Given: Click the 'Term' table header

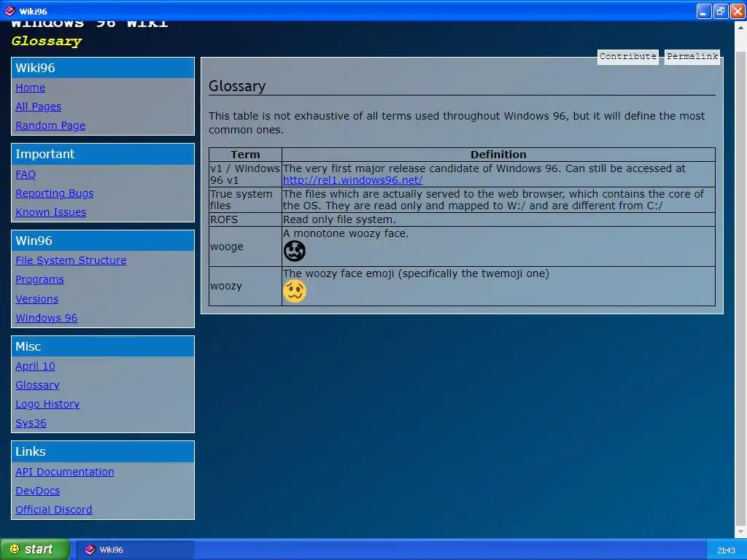Looking at the screenshot, I should click(245, 155).
